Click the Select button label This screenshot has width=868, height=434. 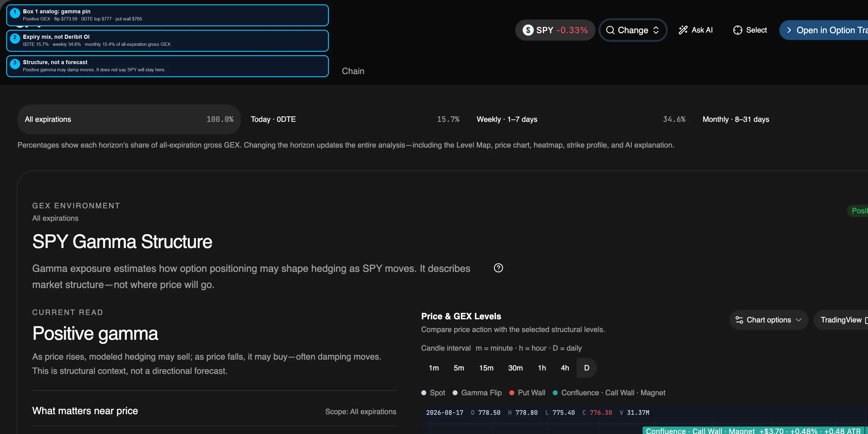click(x=756, y=30)
